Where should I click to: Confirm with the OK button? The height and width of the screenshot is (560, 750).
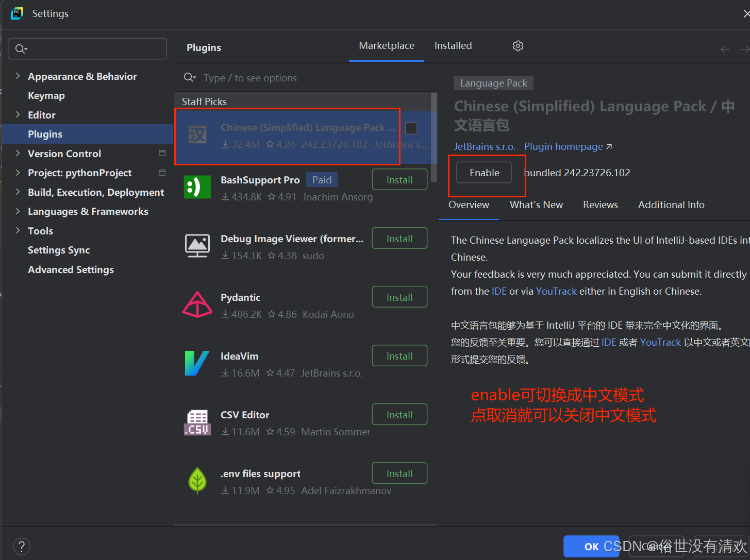tap(591, 547)
